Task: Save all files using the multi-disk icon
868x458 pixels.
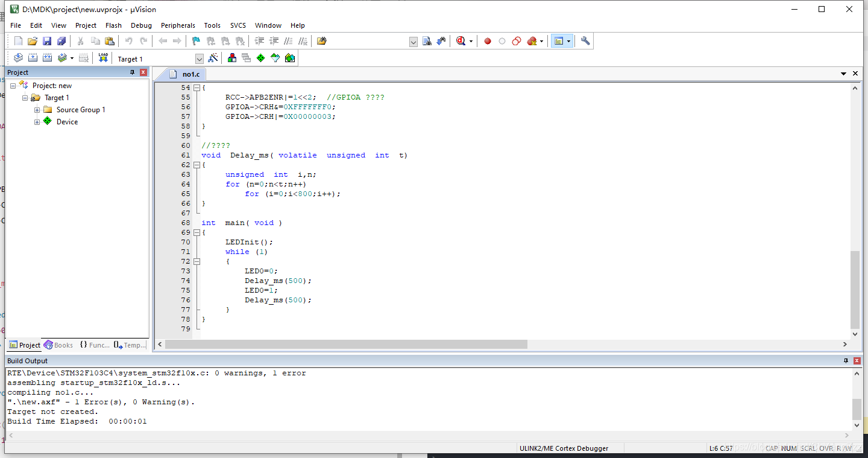Action: [x=61, y=41]
